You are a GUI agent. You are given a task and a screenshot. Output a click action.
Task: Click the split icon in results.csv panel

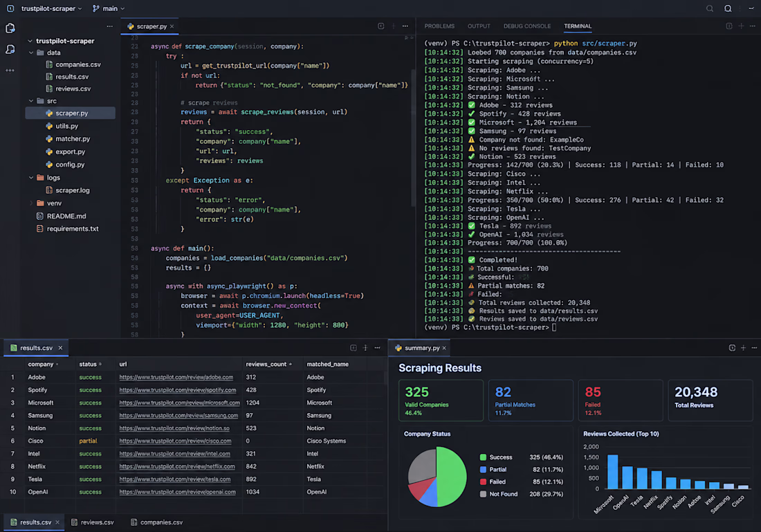[354, 348]
